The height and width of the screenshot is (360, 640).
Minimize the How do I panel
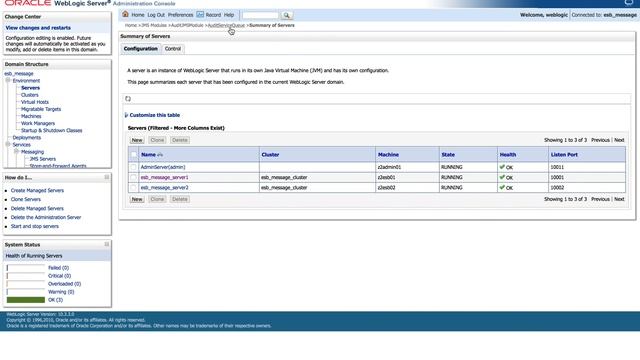(x=107, y=177)
